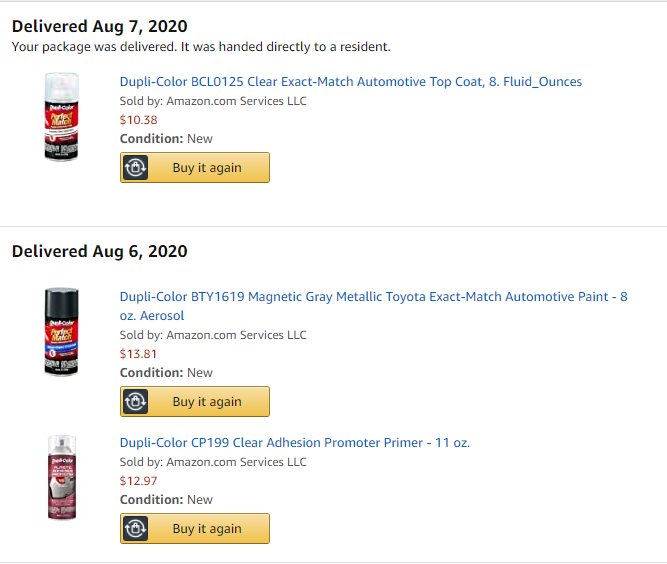Click Condition New under Adhesion Promoter
The width and height of the screenshot is (667, 564).
[166, 500]
